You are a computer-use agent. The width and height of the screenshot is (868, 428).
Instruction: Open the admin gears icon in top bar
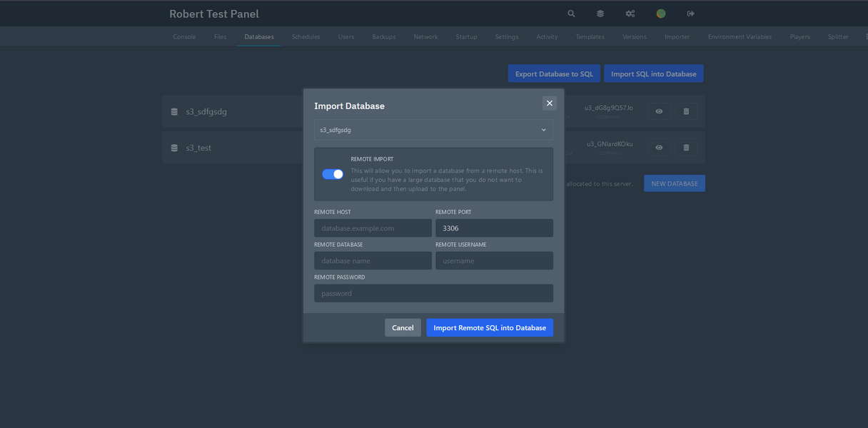tap(630, 13)
